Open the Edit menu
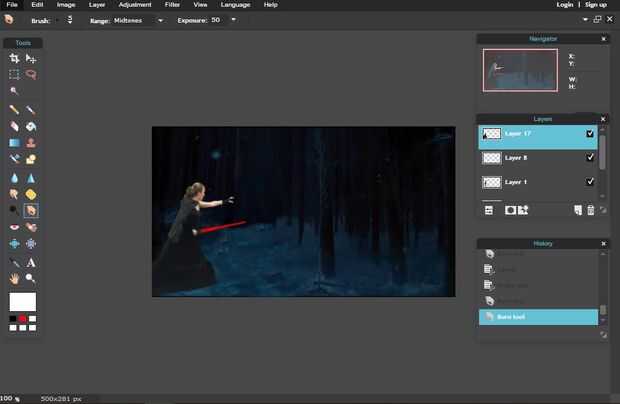The height and width of the screenshot is (404, 620). 37,5
